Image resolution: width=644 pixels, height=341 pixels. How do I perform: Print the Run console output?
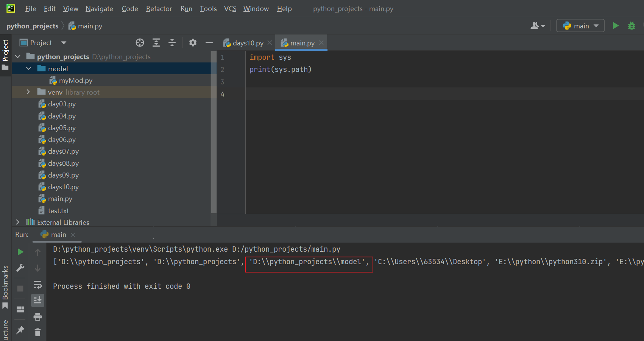pos(37,316)
